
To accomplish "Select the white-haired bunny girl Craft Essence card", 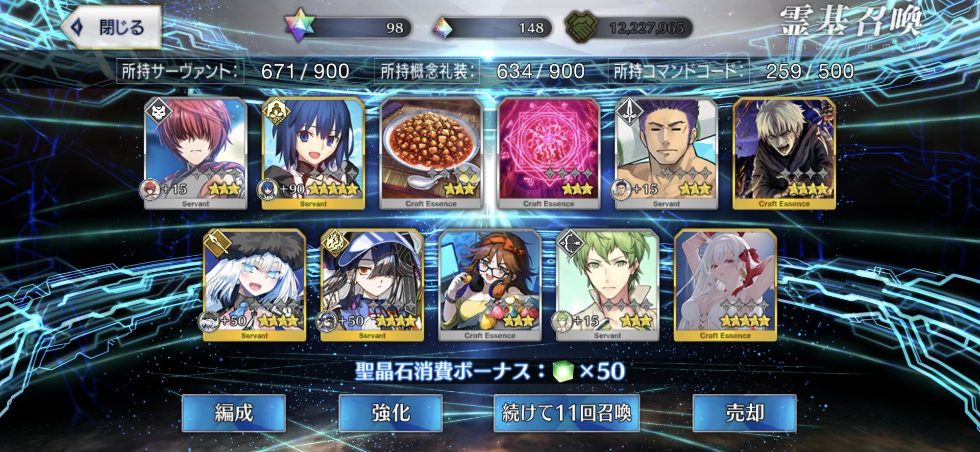I will tap(725, 285).
